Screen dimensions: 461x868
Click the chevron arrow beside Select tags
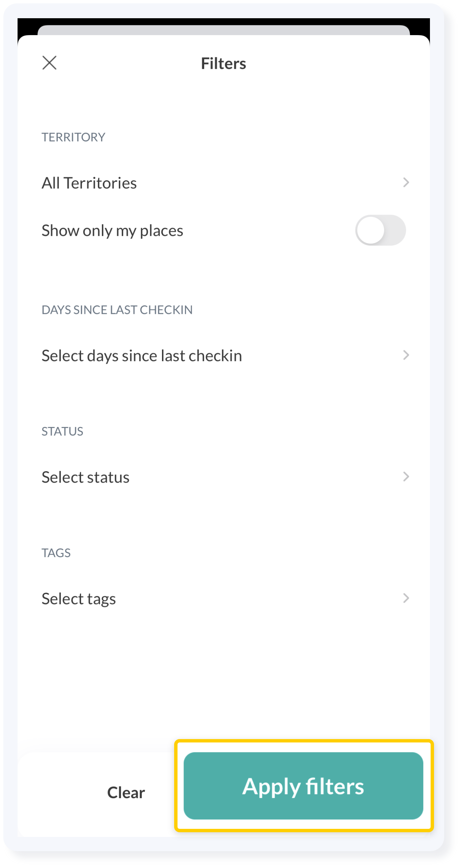(x=406, y=598)
